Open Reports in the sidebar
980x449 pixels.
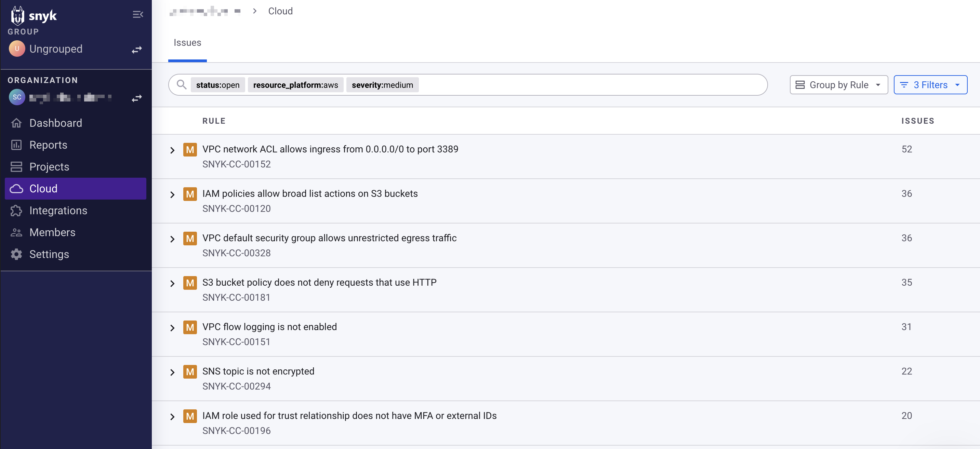[48, 145]
